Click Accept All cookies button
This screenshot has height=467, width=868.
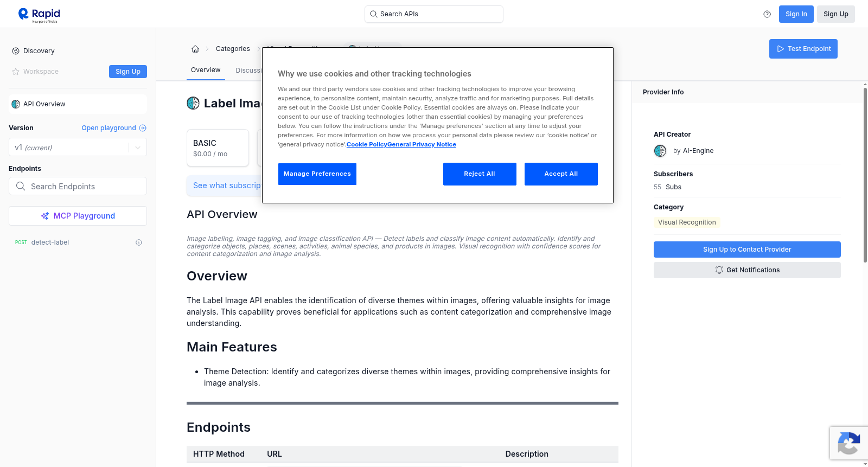[x=561, y=174]
